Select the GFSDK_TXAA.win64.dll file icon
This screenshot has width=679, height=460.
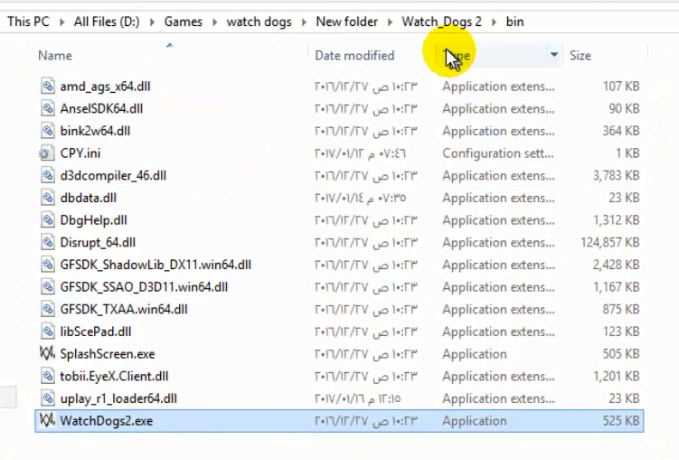point(48,309)
